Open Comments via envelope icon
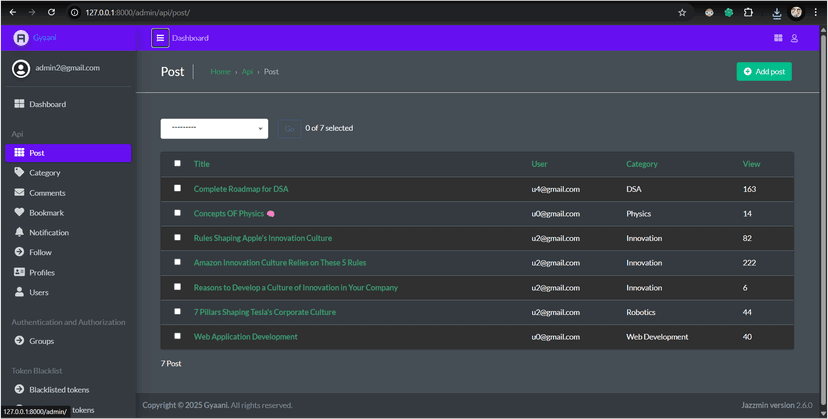The height and width of the screenshot is (419, 828). pos(19,192)
